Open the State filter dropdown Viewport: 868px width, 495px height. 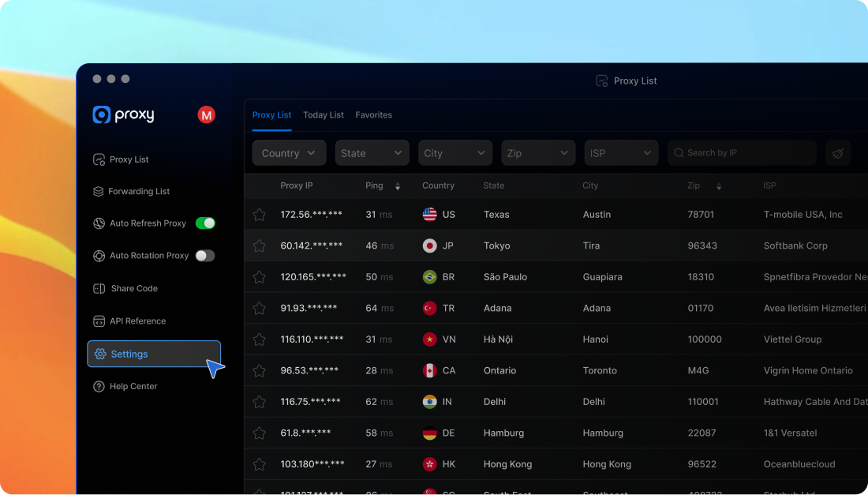pos(372,153)
